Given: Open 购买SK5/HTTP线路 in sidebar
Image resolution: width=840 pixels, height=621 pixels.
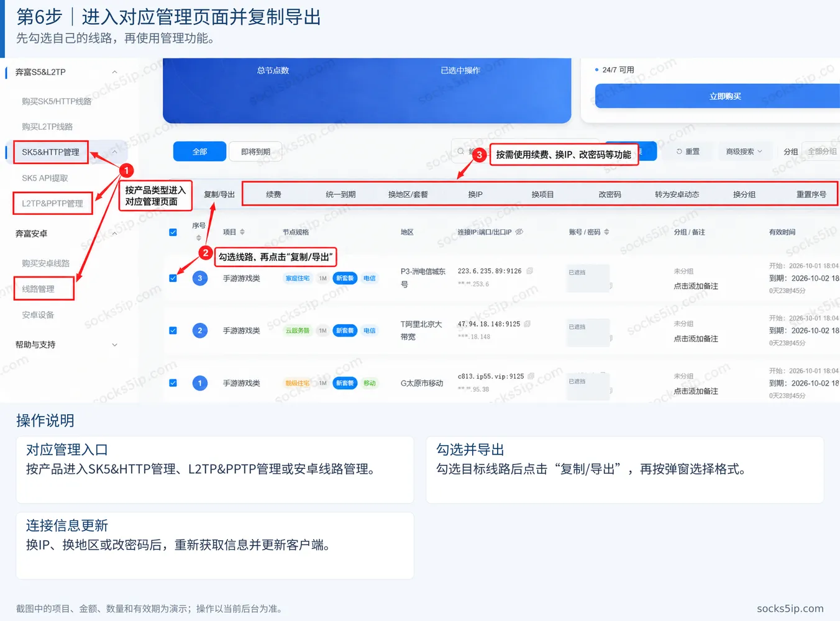Looking at the screenshot, I should (x=57, y=101).
